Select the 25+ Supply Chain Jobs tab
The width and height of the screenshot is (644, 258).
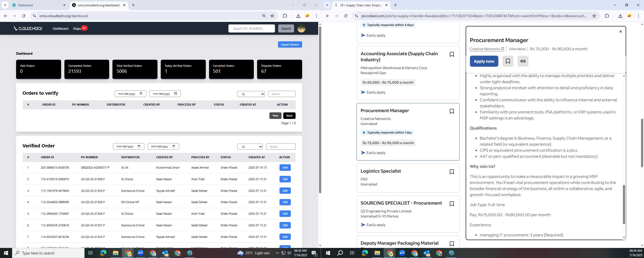pos(360,5)
